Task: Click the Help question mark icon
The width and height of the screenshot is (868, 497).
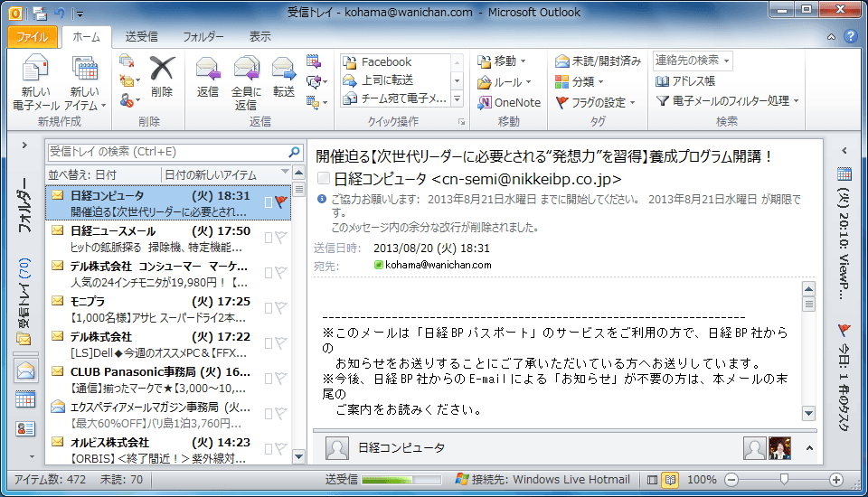Action: coord(851,36)
